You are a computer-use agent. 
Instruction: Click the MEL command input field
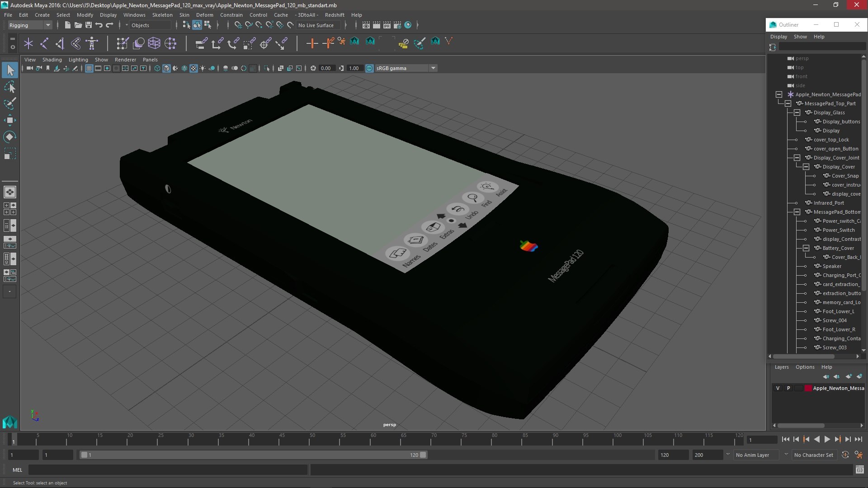167,470
